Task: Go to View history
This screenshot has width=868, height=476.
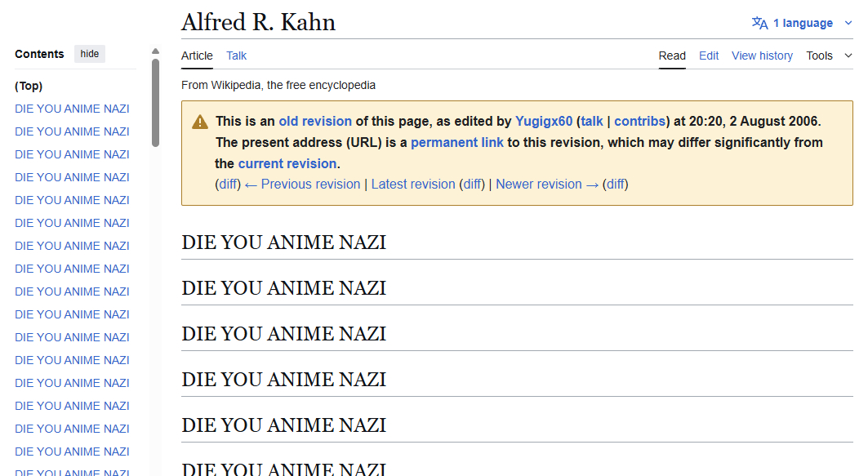Action: (x=762, y=56)
